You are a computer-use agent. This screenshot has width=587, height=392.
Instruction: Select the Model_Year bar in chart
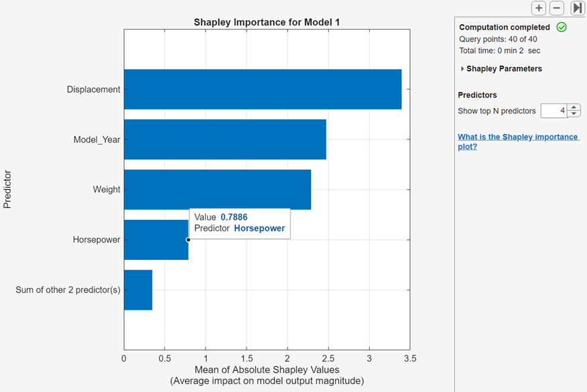pos(224,139)
